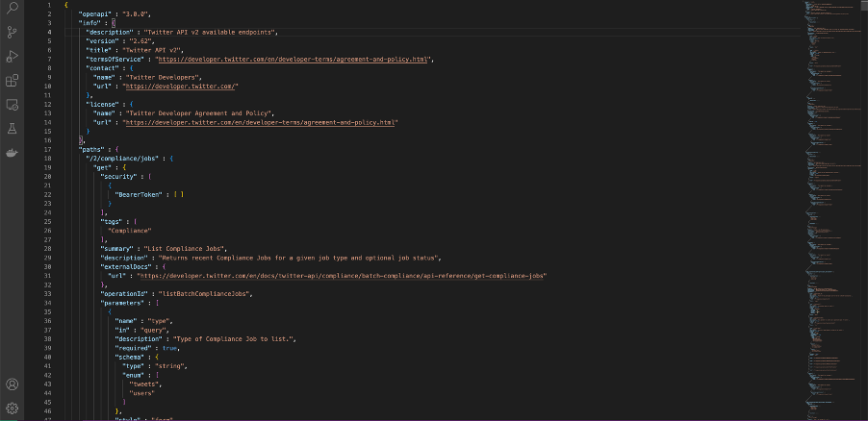Screen dimensions: 868x421
Task: Click the "get" key on line 19
Action: pyautogui.click(x=104, y=167)
